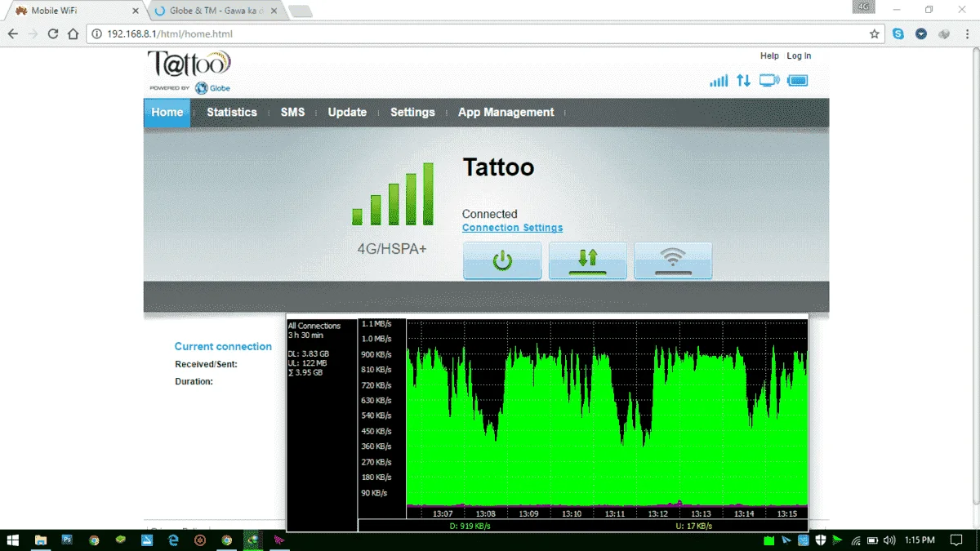Click the connected devices monitor status icon
Image resolution: width=980 pixels, height=551 pixels.
point(769,81)
